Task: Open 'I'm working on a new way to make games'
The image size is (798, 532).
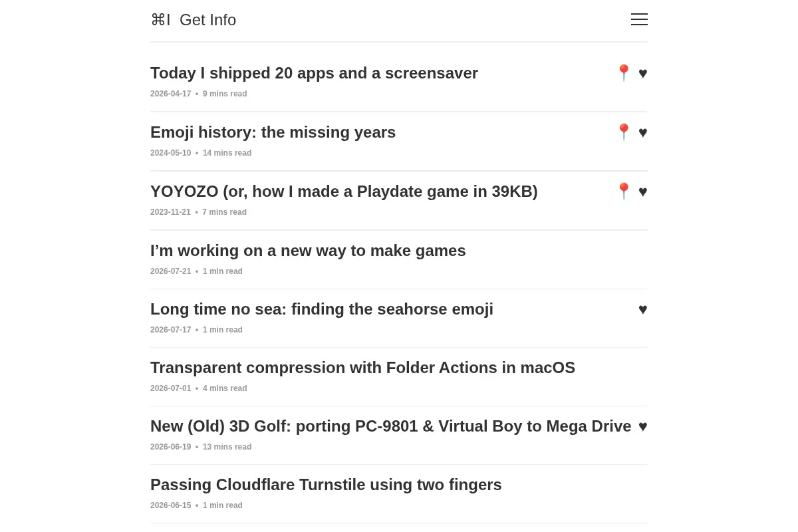Action: click(308, 251)
